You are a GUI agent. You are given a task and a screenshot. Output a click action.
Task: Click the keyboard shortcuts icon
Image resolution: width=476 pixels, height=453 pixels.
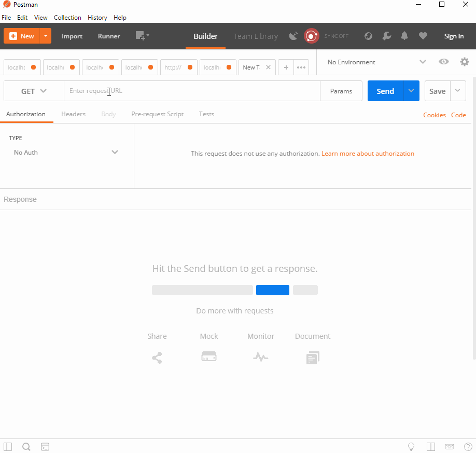[x=450, y=447]
